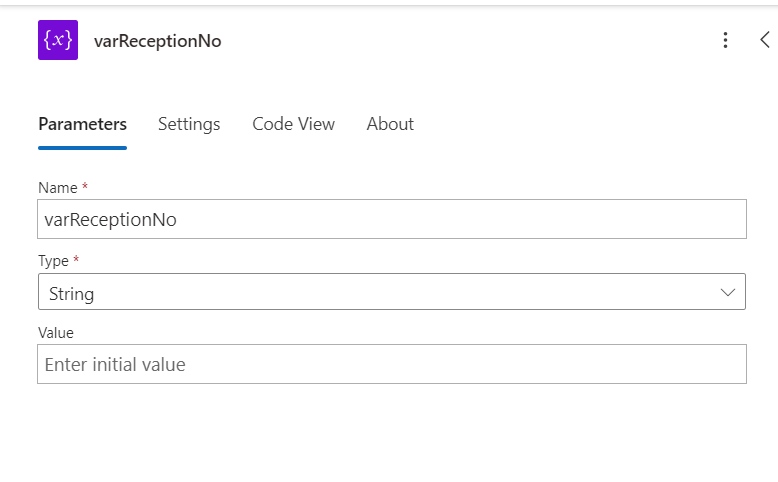The image size is (778, 482).
Task: Expand Type using the down chevron
Action: point(727,292)
